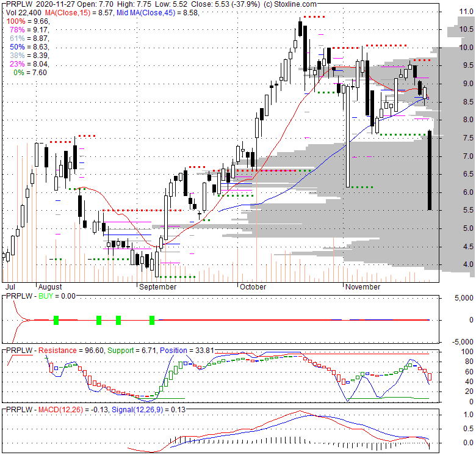Click the -5,000 label on BUY panel axis
476x455 pixels.
tap(463, 341)
